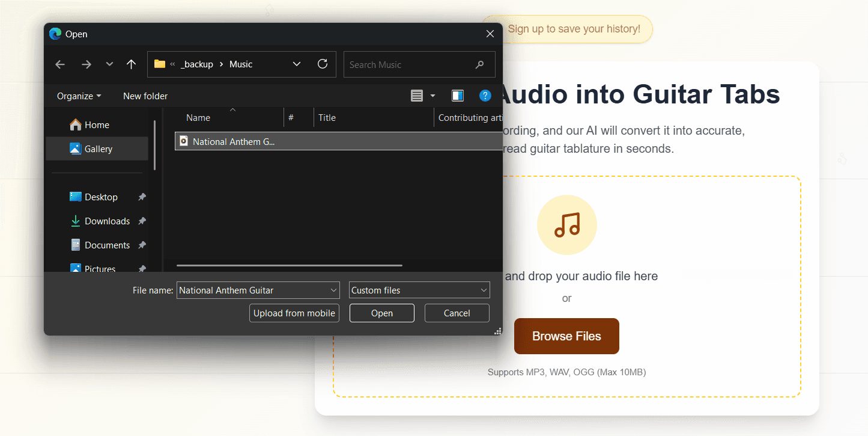
Task: Open the Music breadcrumb item
Action: click(x=242, y=64)
